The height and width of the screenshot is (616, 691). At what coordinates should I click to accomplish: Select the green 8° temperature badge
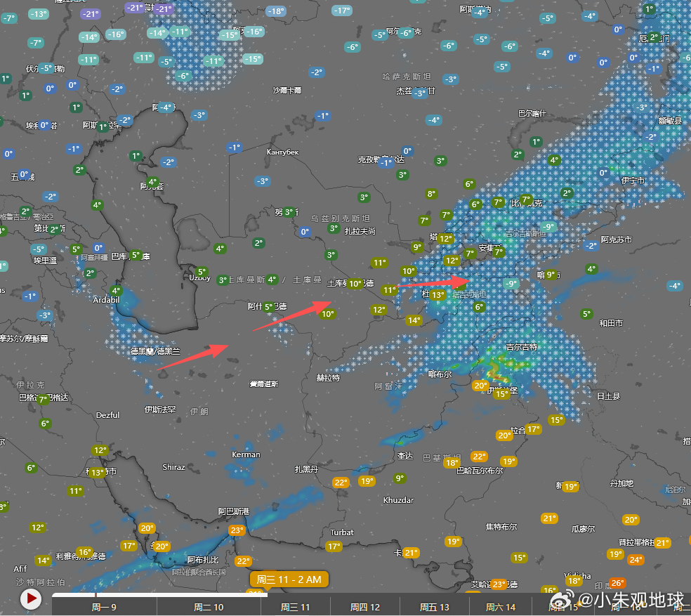[431, 194]
